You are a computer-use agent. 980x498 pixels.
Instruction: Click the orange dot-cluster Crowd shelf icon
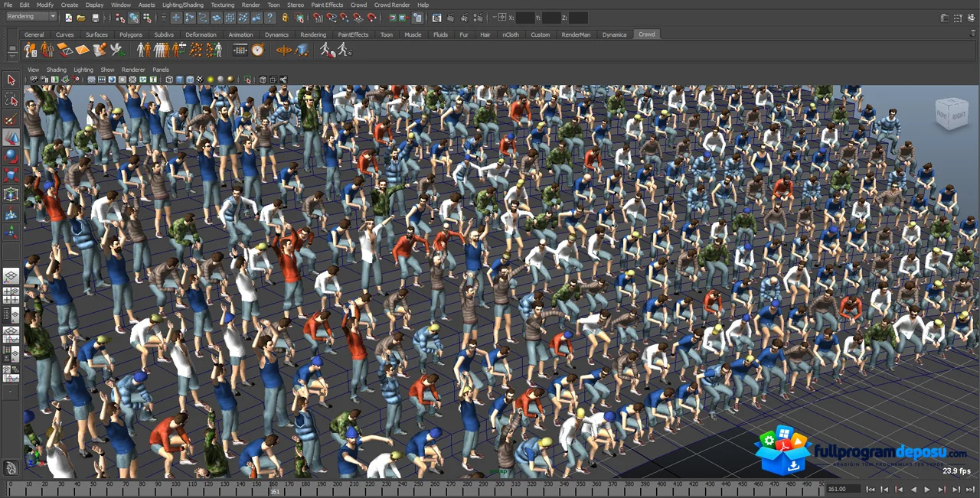(196, 50)
